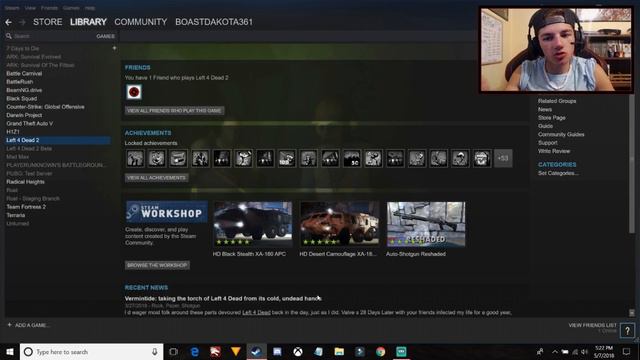Launch Microsoft Edge from the taskbar

195,351
